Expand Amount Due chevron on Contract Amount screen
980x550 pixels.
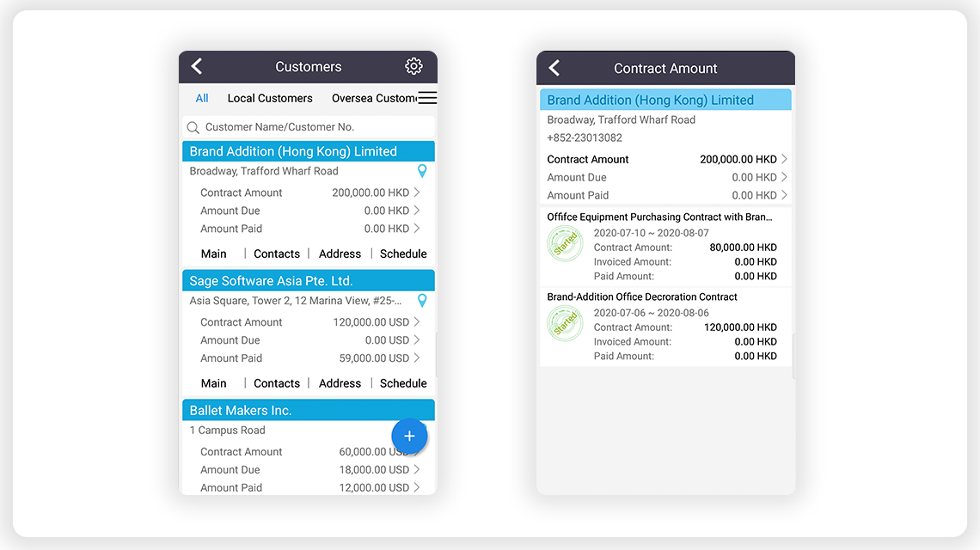784,178
